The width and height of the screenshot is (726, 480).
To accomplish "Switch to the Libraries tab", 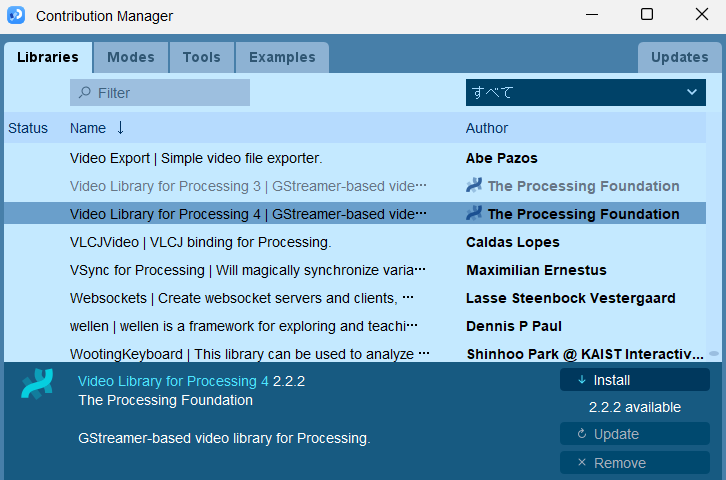I will (48, 57).
